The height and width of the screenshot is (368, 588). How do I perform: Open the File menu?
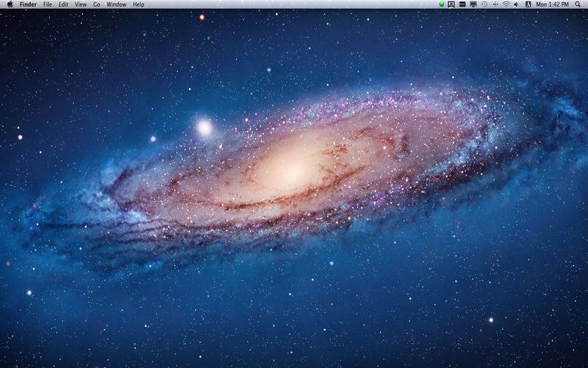[48, 4]
